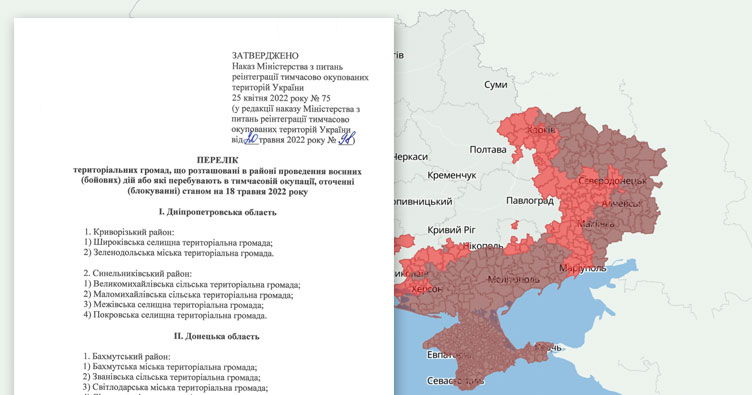Select the Павлоград map label
The image size is (752, 395).
point(530,201)
